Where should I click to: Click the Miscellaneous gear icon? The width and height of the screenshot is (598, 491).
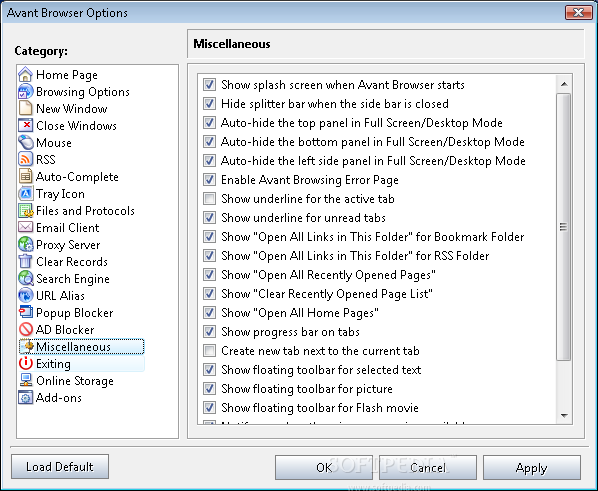(28, 346)
